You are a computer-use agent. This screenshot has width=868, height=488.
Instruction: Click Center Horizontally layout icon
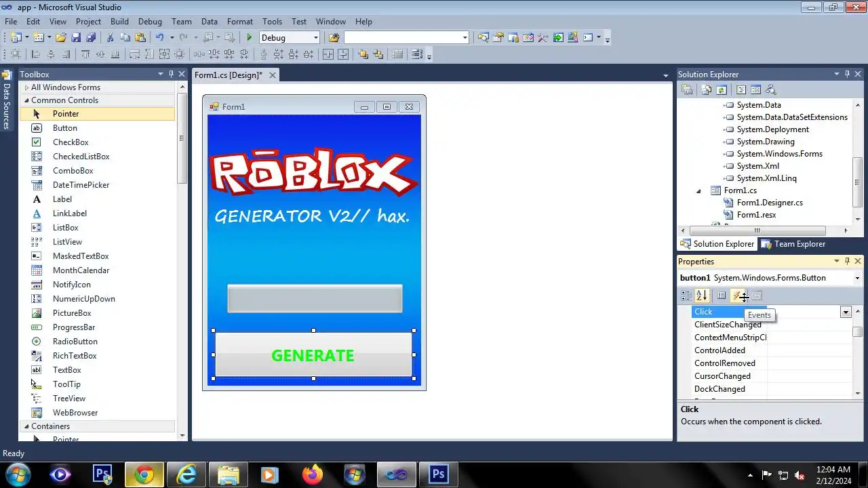(328, 54)
